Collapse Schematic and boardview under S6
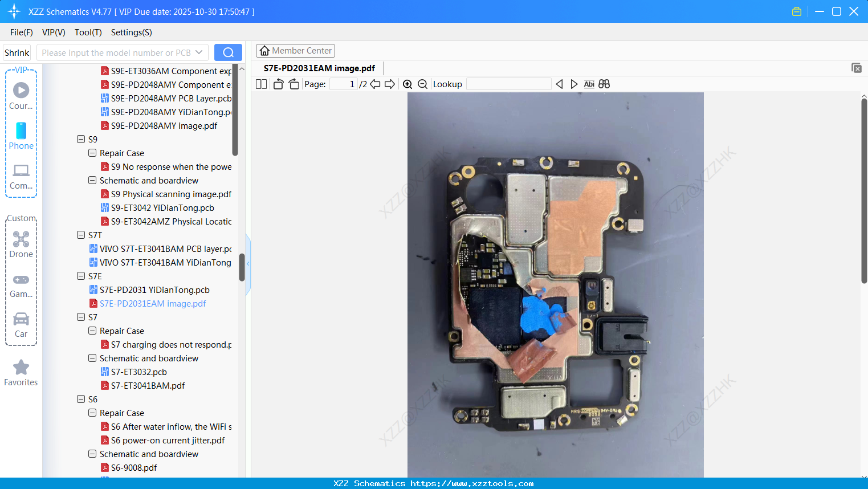Viewport: 868px width, 489px height. click(92, 454)
